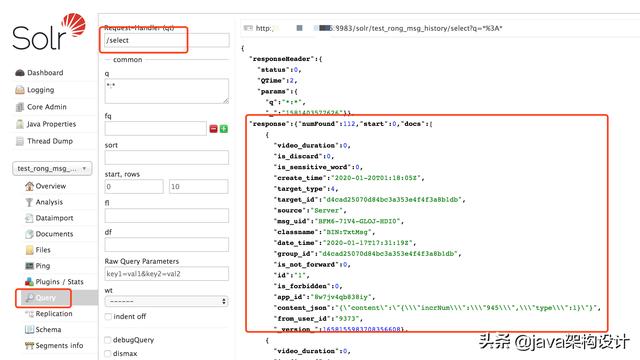Open the Schema link
Viewport: 640px width, 360px height.
48,329
